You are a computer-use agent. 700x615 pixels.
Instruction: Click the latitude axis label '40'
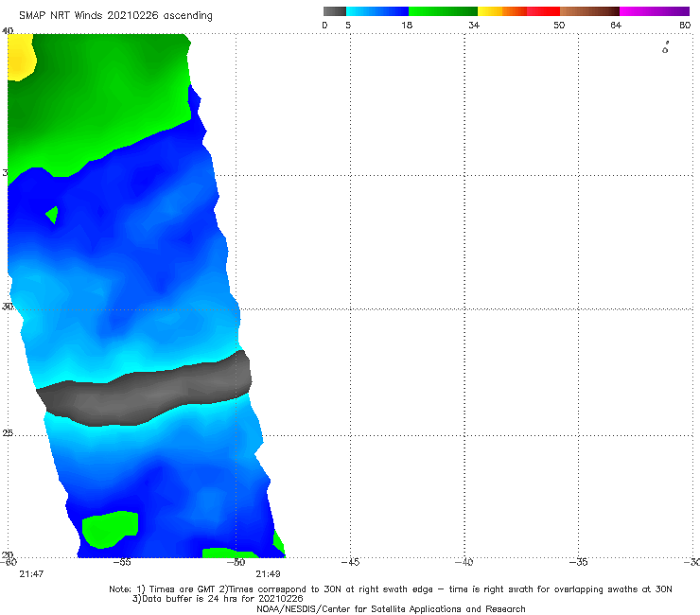point(8,31)
